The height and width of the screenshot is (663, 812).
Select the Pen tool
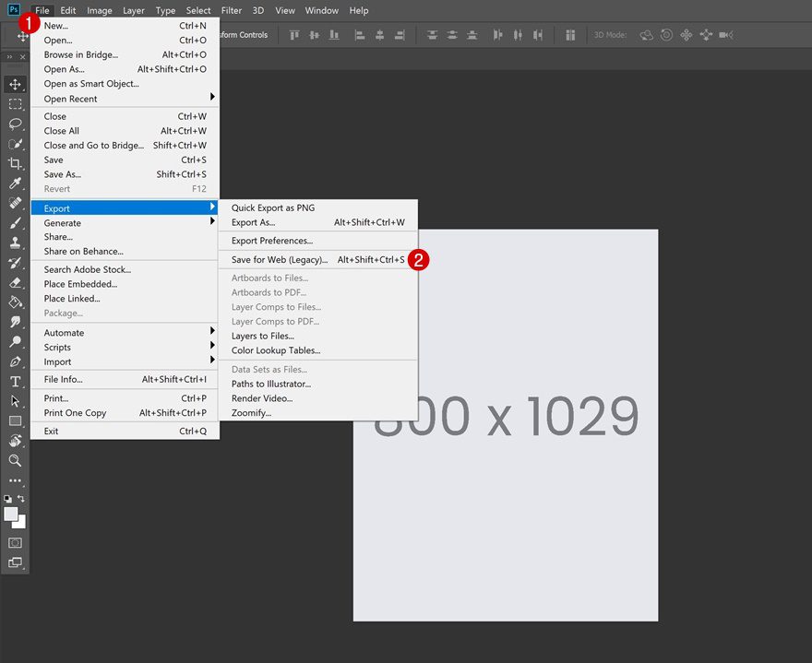tap(15, 361)
